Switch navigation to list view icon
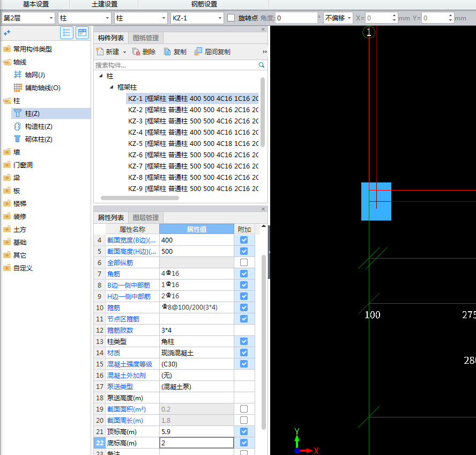This screenshot has width=476, height=455. [x=66, y=33]
